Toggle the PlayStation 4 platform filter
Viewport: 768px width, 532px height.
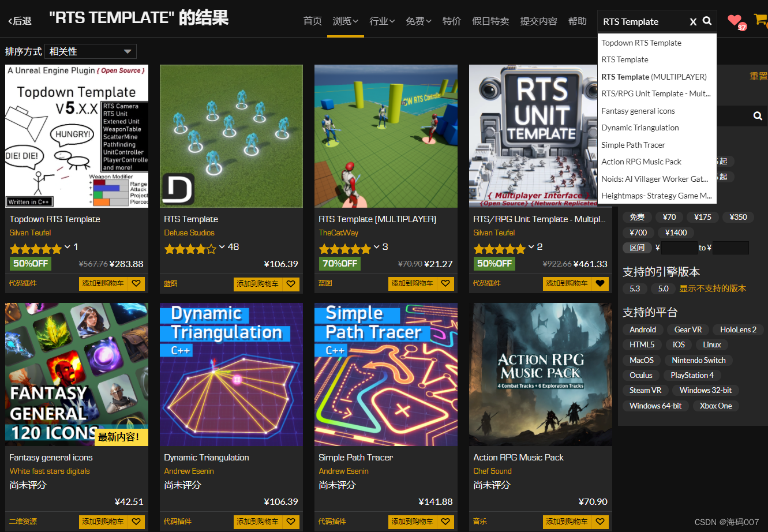coord(692,375)
